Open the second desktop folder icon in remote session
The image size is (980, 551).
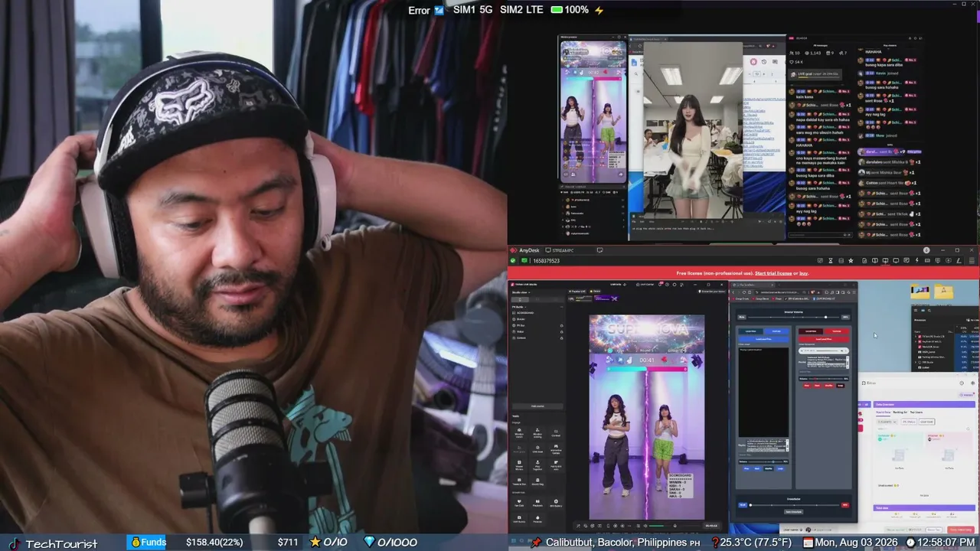(944, 292)
